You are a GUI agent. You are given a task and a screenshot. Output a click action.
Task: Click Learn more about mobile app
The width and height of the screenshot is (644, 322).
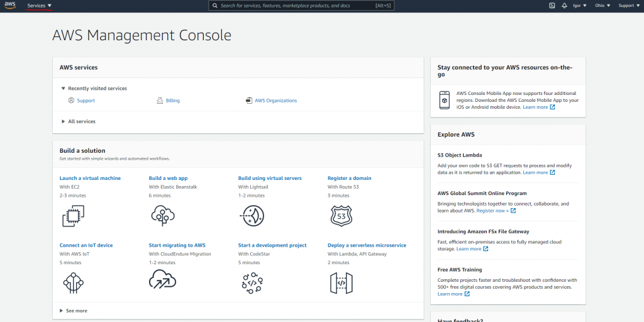(535, 107)
